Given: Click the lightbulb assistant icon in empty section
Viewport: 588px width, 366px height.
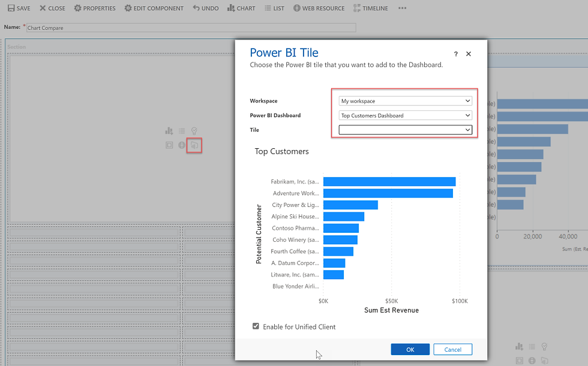Looking at the screenshot, I should coord(194,131).
